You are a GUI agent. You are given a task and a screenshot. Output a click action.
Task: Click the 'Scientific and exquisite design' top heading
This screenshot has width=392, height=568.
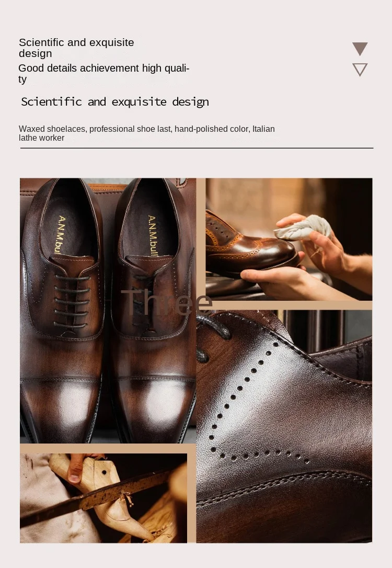76,48
